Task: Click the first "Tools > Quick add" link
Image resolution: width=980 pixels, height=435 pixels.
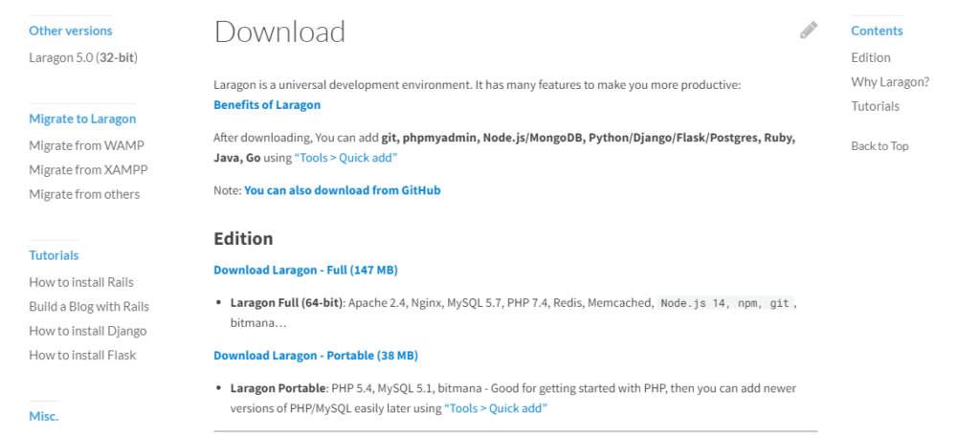Action: click(345, 158)
